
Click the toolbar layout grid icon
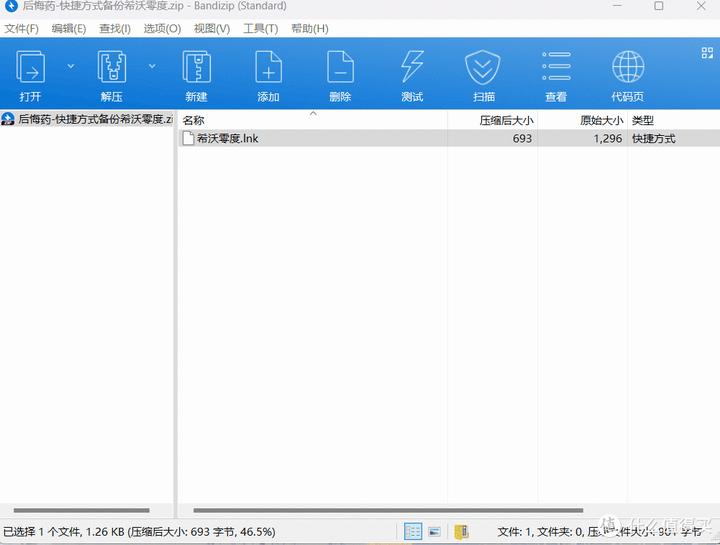[707, 53]
